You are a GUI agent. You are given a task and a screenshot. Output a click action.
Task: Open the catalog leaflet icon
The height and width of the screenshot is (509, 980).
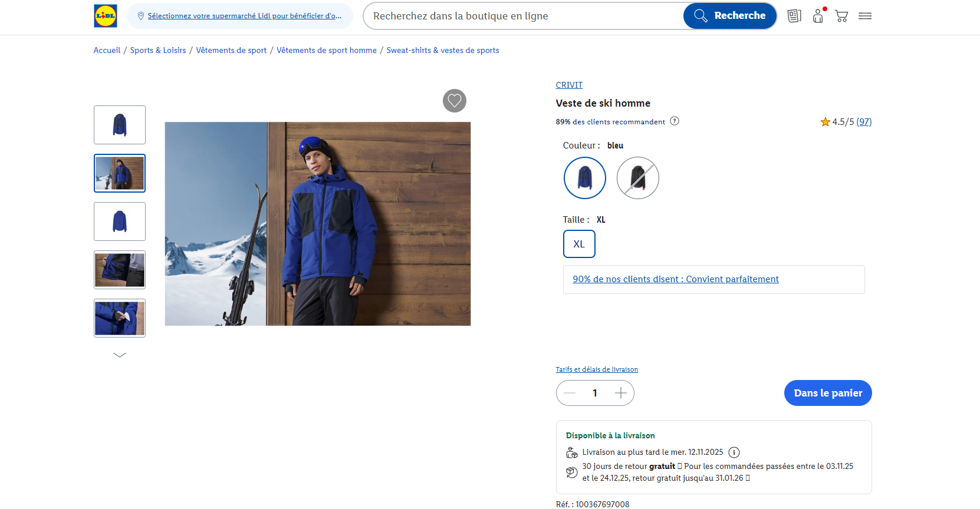click(x=794, y=16)
